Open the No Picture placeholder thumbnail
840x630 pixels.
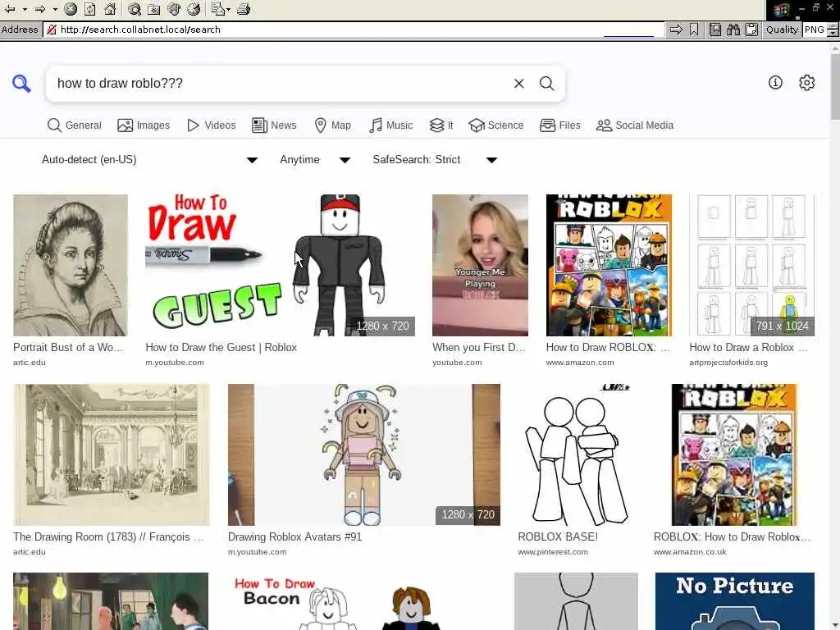point(734,601)
